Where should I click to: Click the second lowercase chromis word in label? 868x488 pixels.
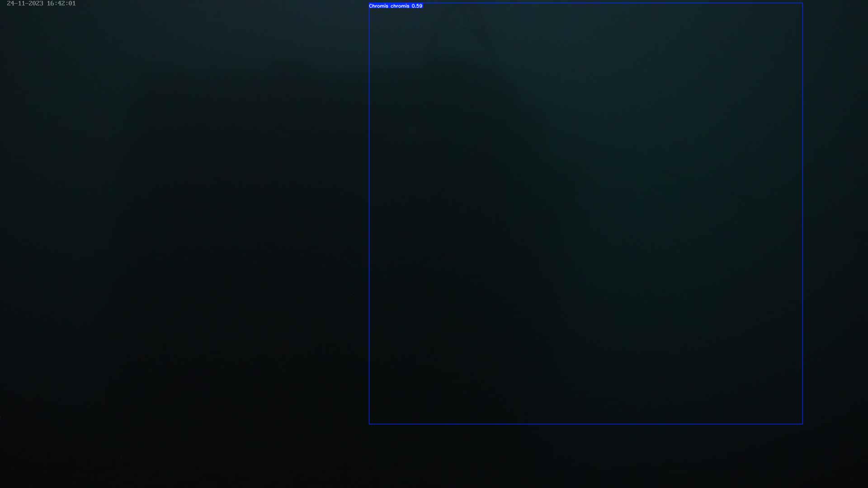[400, 6]
